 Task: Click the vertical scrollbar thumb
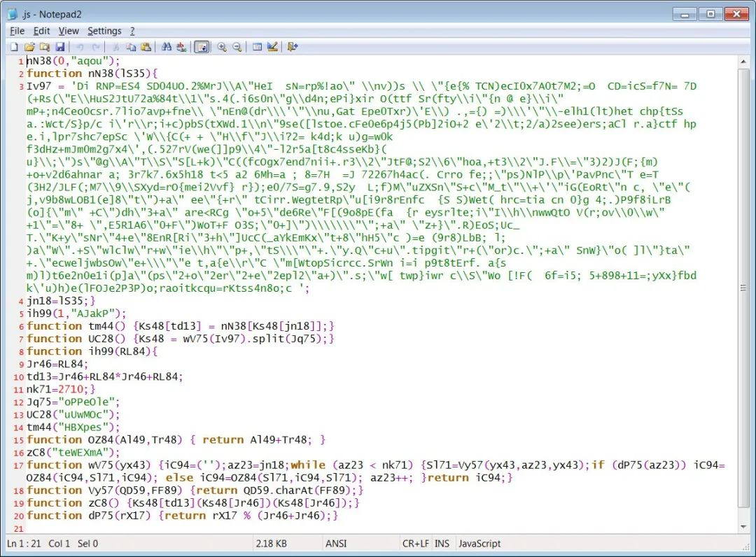click(743, 287)
